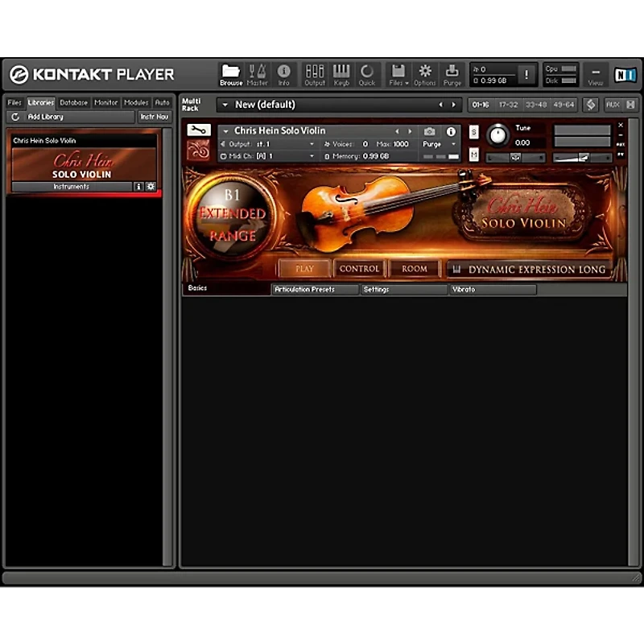
Task: Open the Vibrato dropdown
Action: coord(493,290)
